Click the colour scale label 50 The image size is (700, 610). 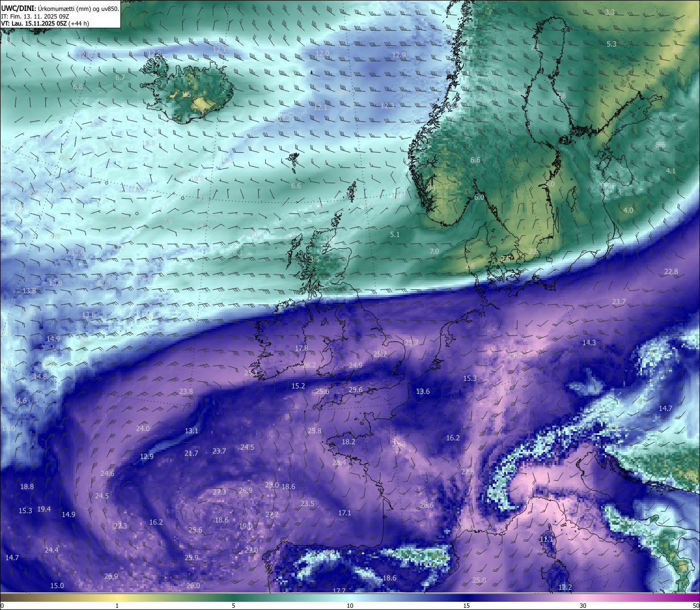pos(696,606)
